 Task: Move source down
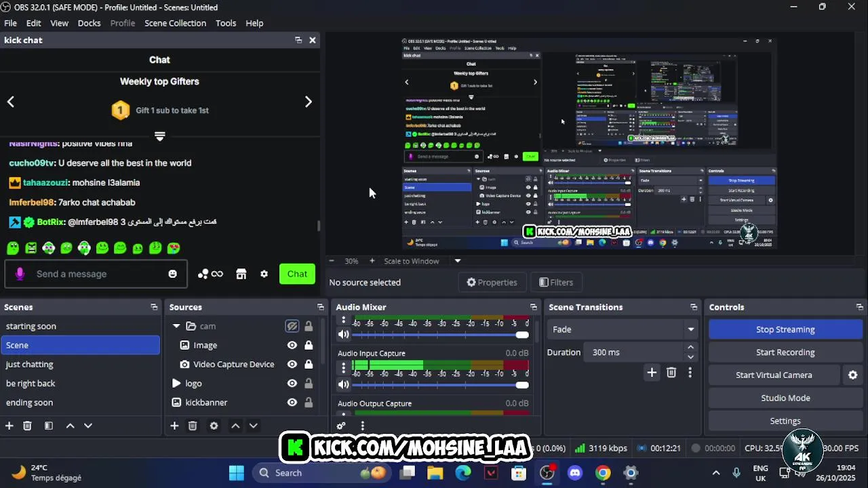(253, 426)
